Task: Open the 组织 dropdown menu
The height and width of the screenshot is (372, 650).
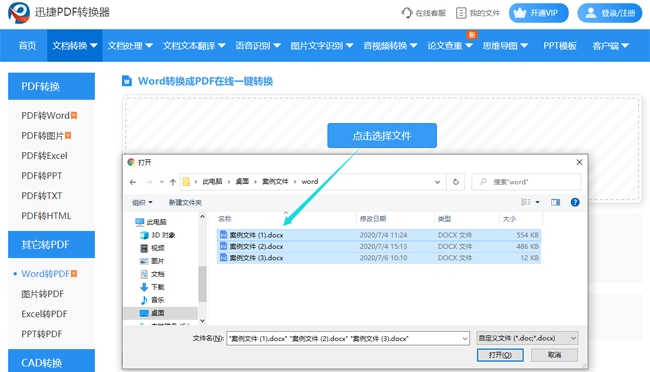Action: pyautogui.click(x=142, y=202)
